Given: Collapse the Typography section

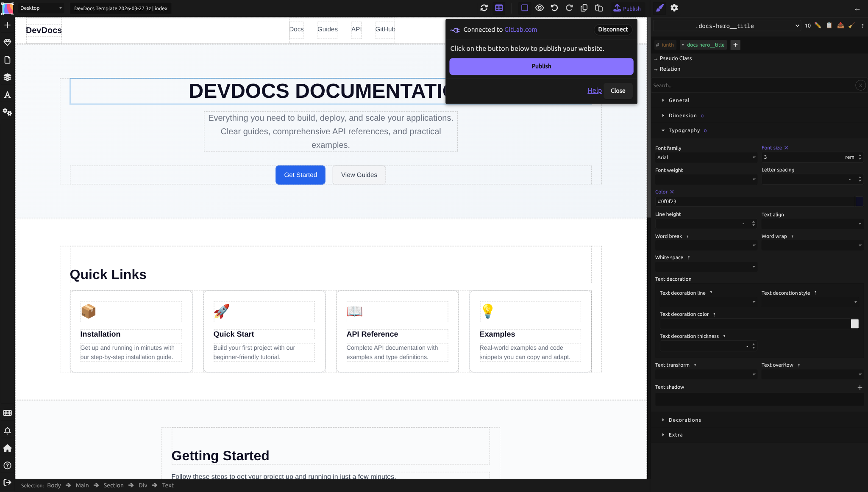Looking at the screenshot, I should (x=684, y=130).
